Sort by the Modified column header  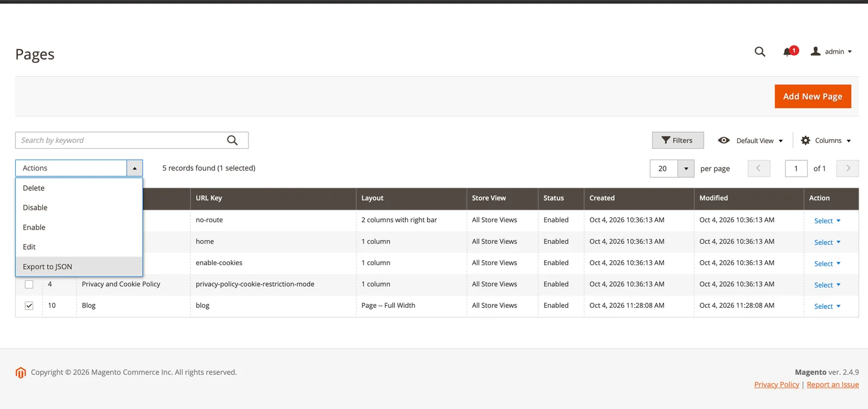(749, 198)
